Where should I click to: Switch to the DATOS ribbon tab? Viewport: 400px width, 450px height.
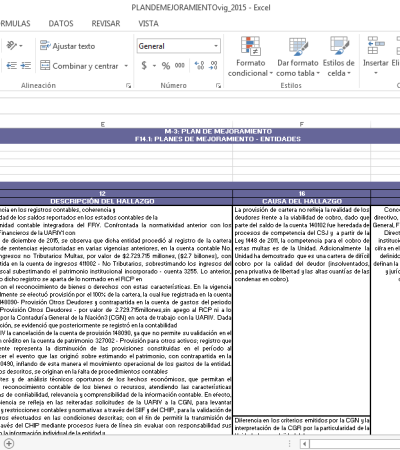tap(61, 24)
